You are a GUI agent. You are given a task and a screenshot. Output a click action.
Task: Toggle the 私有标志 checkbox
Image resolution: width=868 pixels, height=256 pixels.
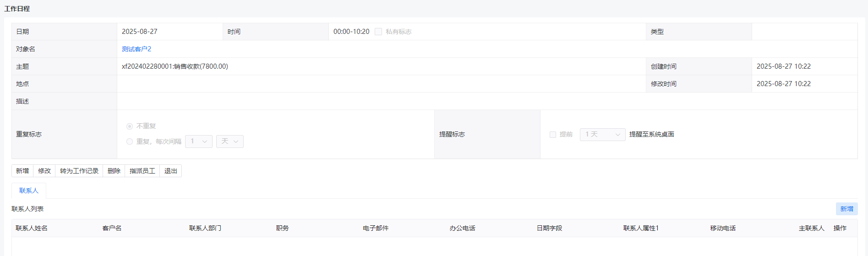coord(378,32)
